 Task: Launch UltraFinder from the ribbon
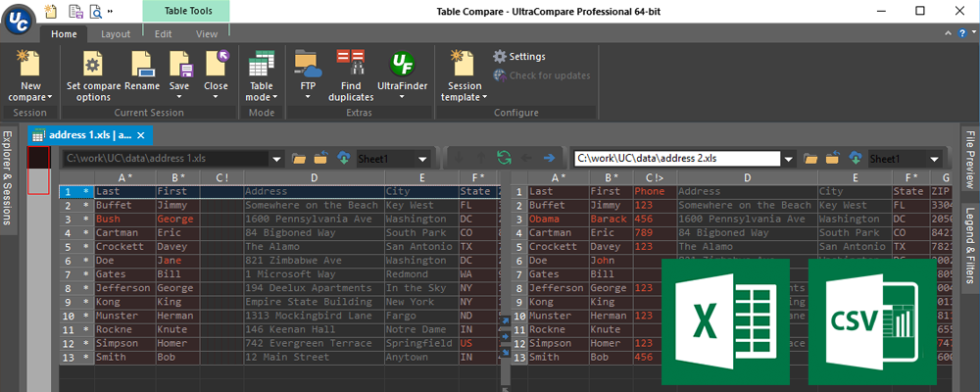402,65
